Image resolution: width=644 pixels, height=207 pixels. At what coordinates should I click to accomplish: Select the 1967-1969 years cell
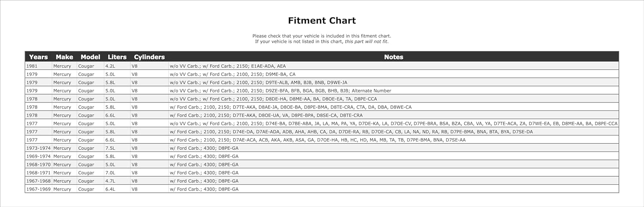[x=38, y=189]
